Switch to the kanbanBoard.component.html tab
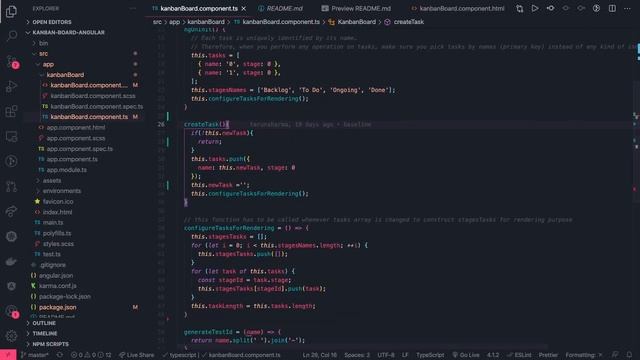This screenshot has height=360, width=640. pyautogui.click(x=458, y=8)
